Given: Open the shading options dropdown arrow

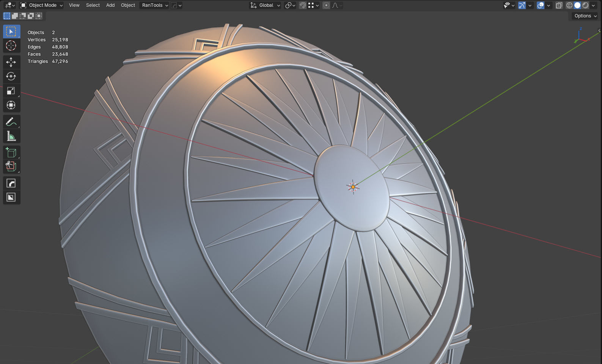Looking at the screenshot, I should pos(593,5).
